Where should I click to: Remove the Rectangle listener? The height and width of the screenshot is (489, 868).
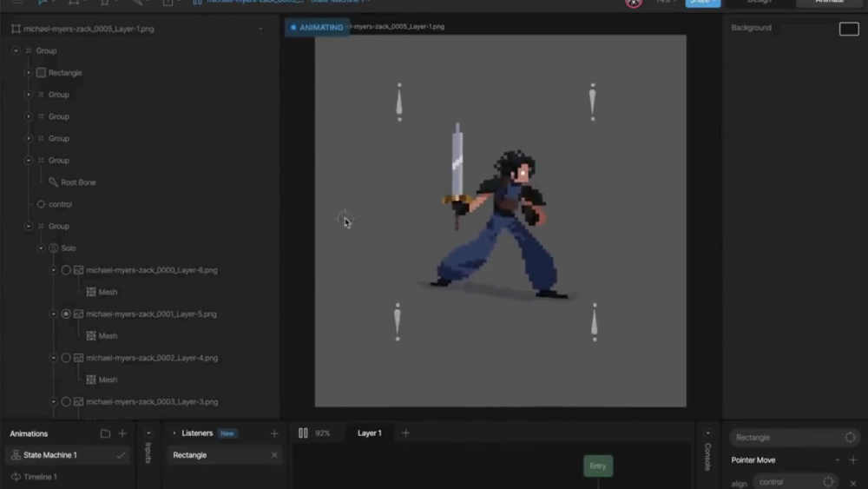274,454
